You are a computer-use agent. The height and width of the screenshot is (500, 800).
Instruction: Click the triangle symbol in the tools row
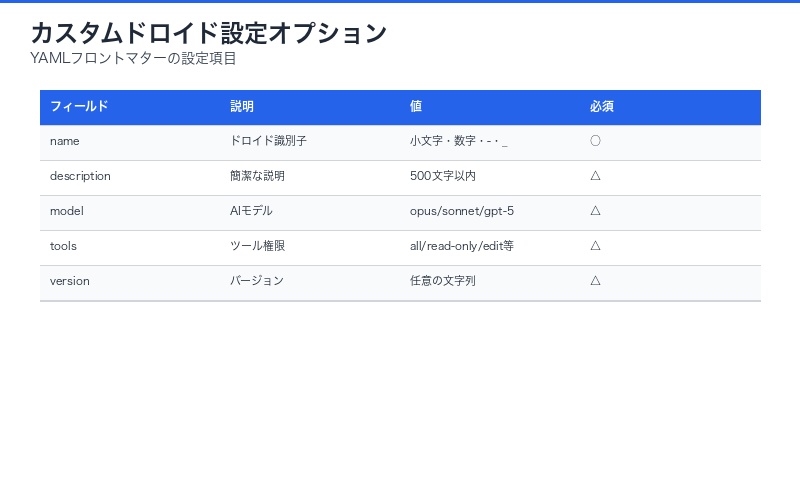[x=595, y=246]
